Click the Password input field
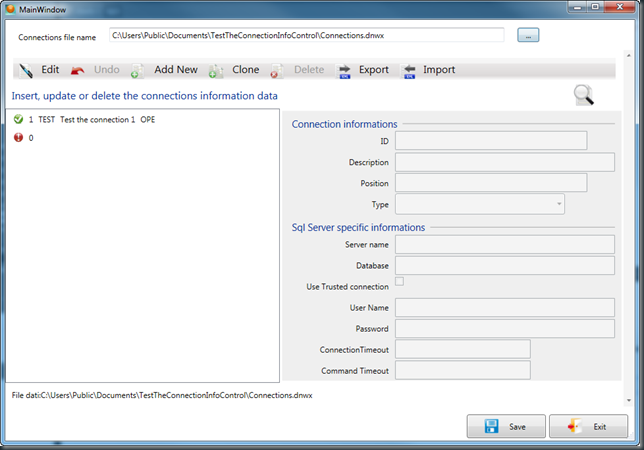Viewport: 644px width, 450px height. coord(504,328)
